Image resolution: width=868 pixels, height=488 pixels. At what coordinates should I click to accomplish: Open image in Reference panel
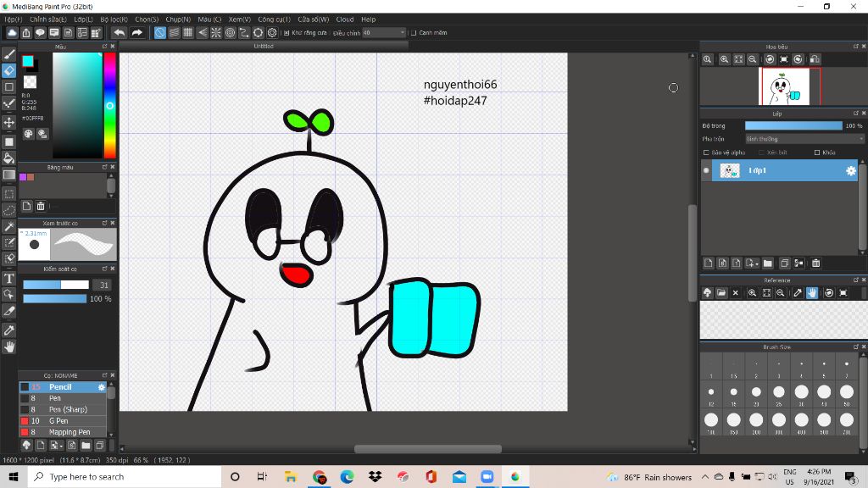coord(721,292)
